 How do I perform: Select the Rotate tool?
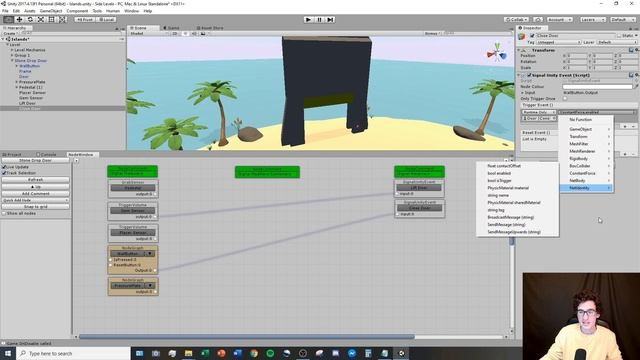pyautogui.click(x=30, y=20)
